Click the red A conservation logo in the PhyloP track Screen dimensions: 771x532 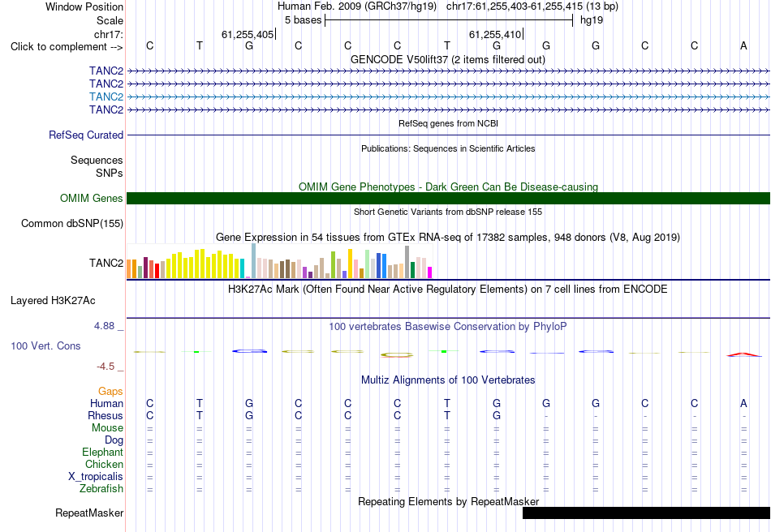click(x=744, y=354)
